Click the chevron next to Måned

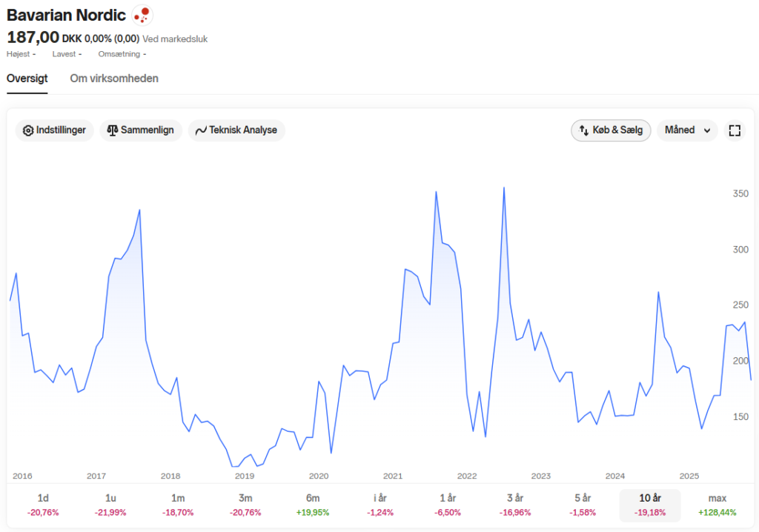tap(706, 130)
